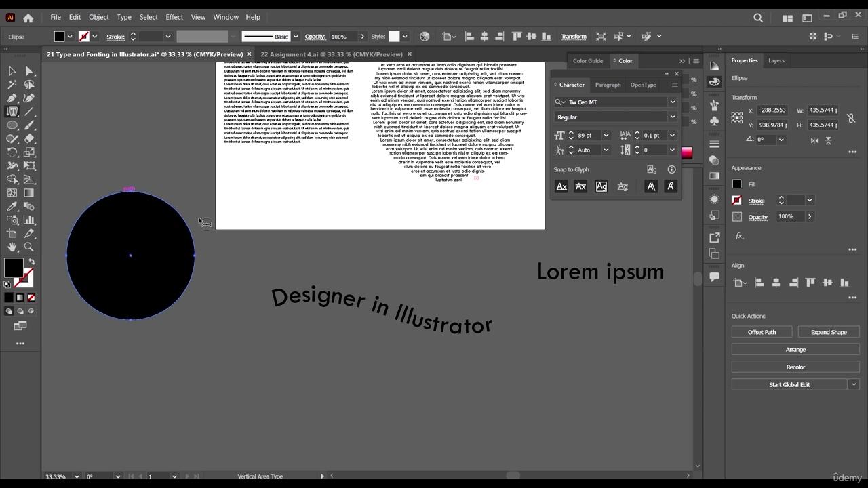Toggle Snap to Glyph baseline option
This screenshot has width=868, height=488.
click(561, 186)
